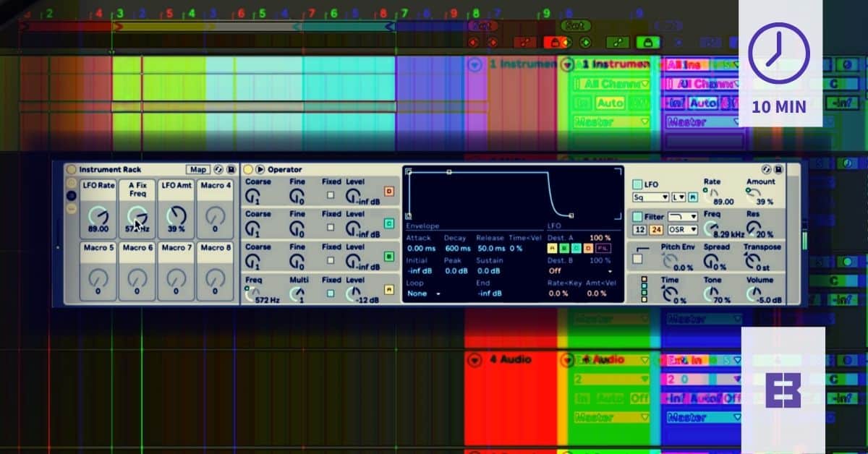Click the Instrument Rack hot-swap preset icon
868x454 pixels.
218,170
